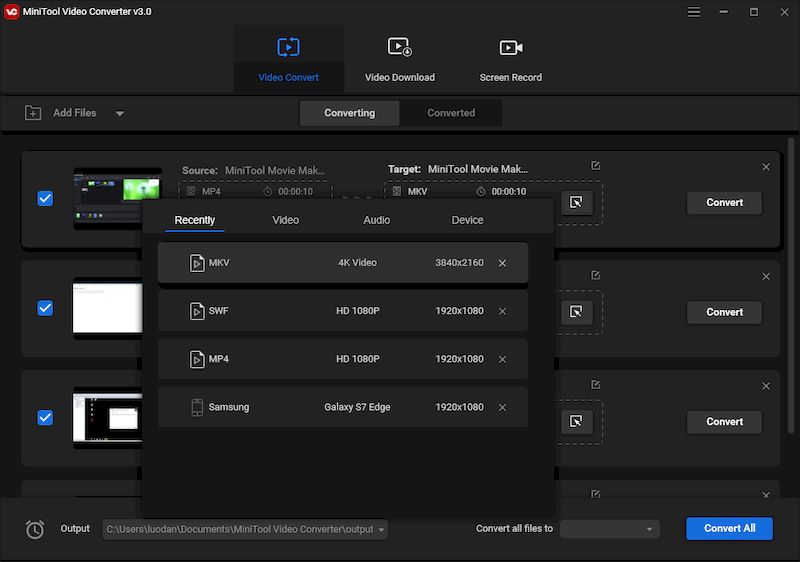Screen dimensions: 800x562
Task: Click the source MP4 format label
Action: pyautogui.click(x=211, y=192)
